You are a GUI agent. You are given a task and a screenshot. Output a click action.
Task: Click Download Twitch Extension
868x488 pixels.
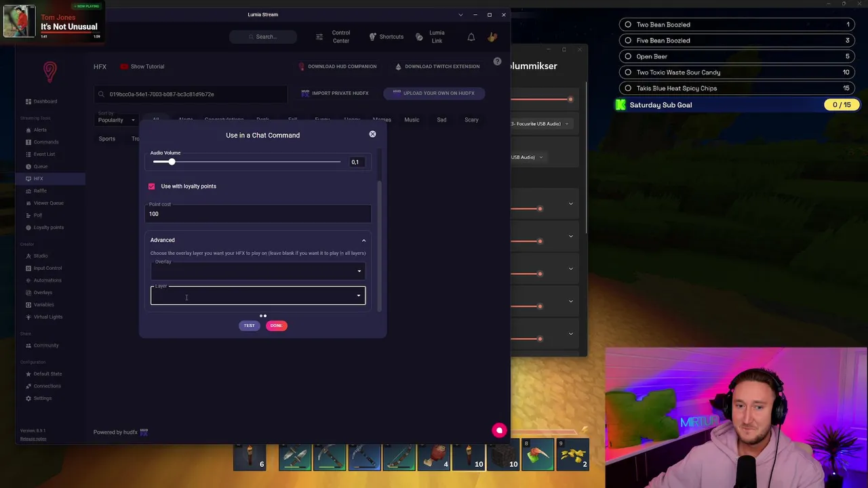click(437, 66)
